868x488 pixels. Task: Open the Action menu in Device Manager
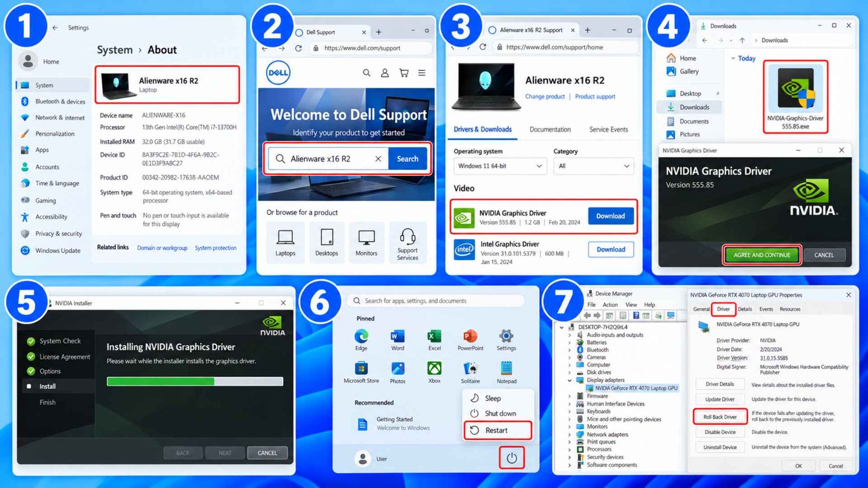click(x=610, y=305)
